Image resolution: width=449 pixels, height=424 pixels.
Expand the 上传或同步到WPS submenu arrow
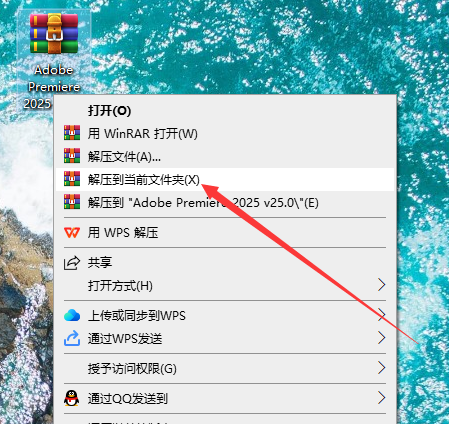click(382, 315)
